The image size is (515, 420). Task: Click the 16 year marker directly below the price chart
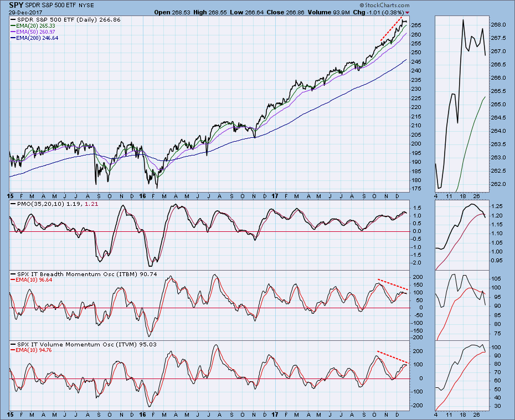click(x=142, y=196)
